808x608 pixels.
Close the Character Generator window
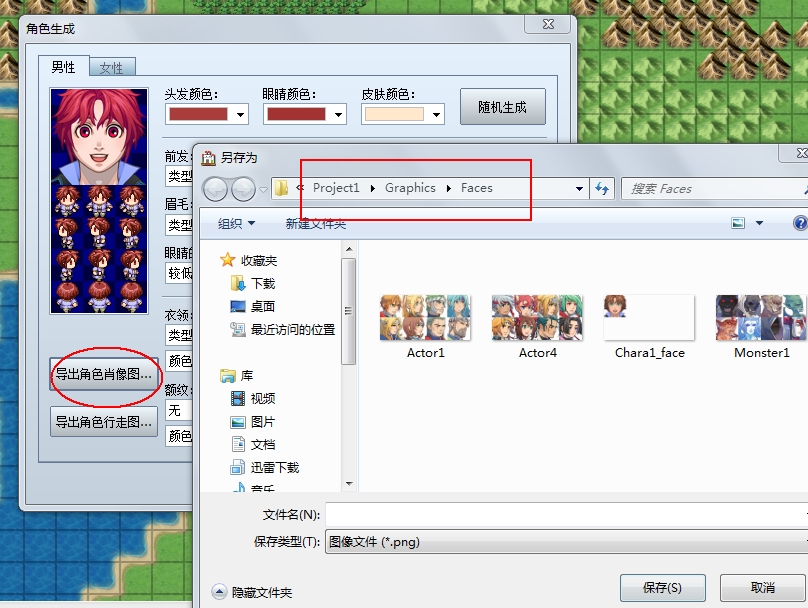548,24
